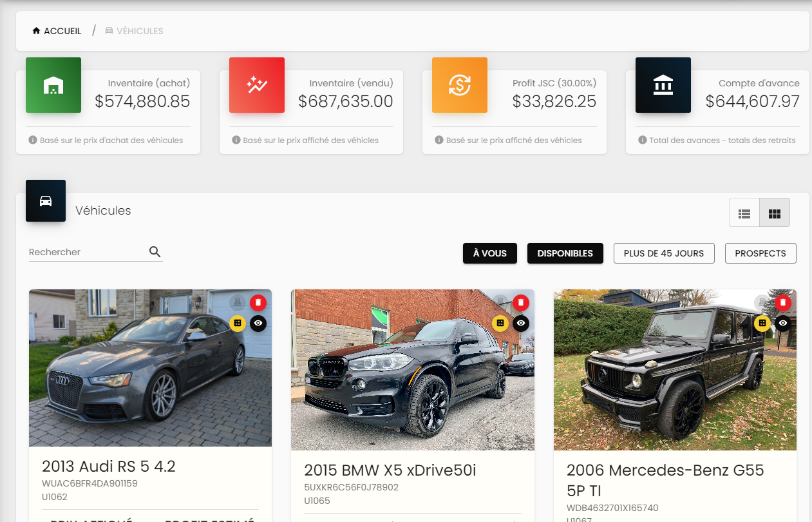The width and height of the screenshot is (812, 522).
Task: Click the dark bank Compte d'avance icon
Action: pyautogui.click(x=663, y=85)
